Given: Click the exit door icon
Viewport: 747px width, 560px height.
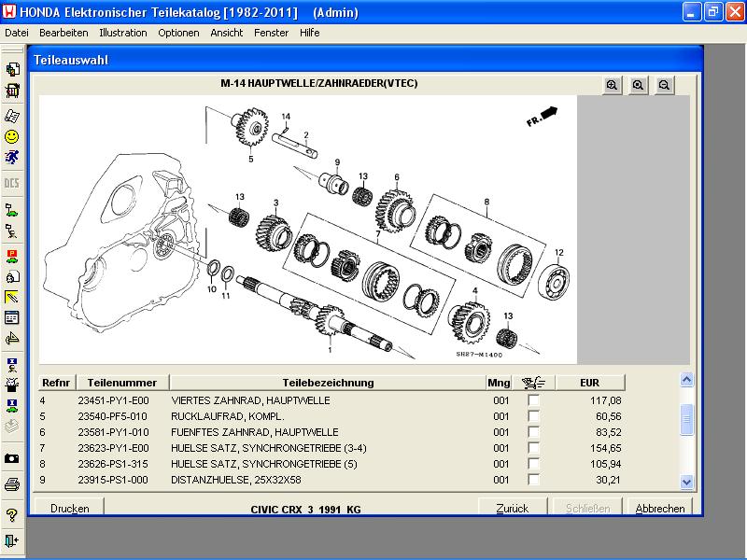Looking at the screenshot, I should pyautogui.click(x=12, y=539).
